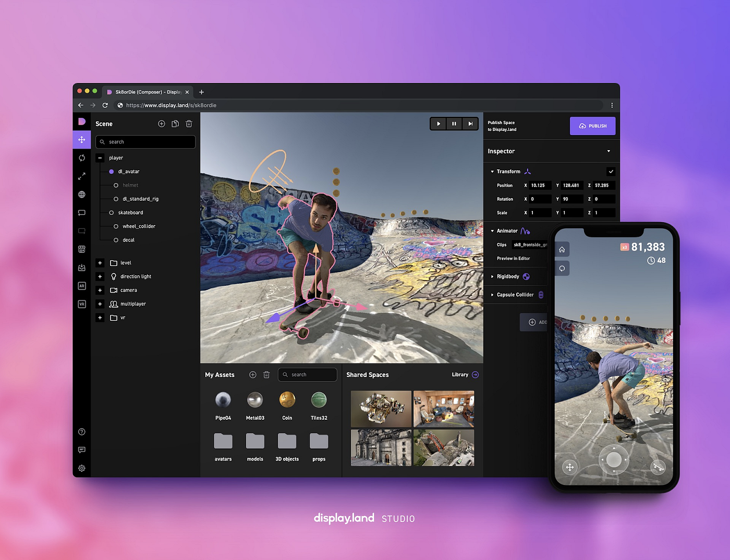Viewport: 730px width, 560px height.
Task: Click My Assets search field
Action: click(x=308, y=375)
